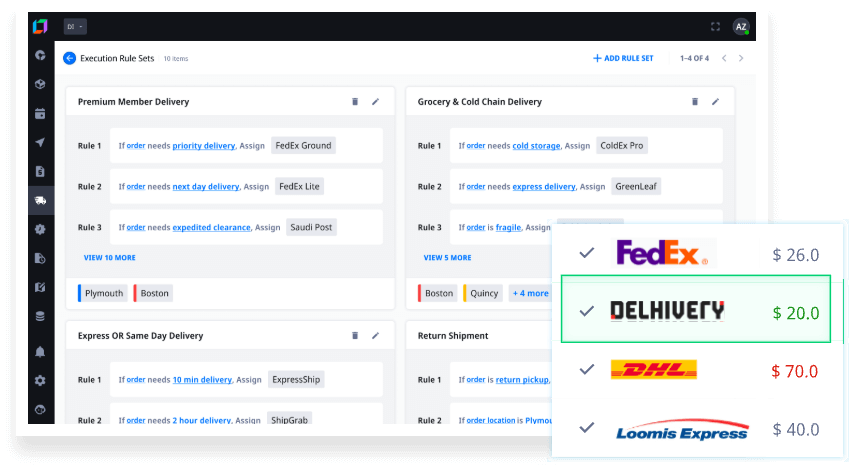
Task: Toggle the DHL carrier checkmark
Action: pyautogui.click(x=586, y=370)
